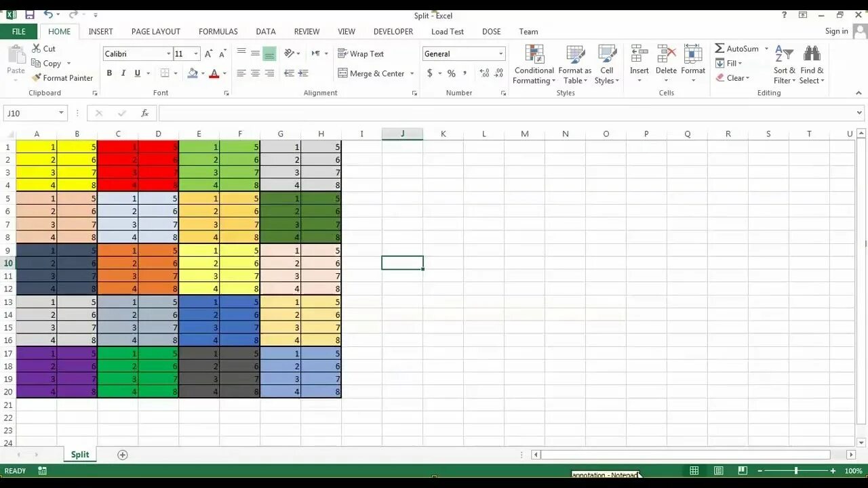Click the Undo arrow icon
868x488 pixels.
tap(48, 14)
